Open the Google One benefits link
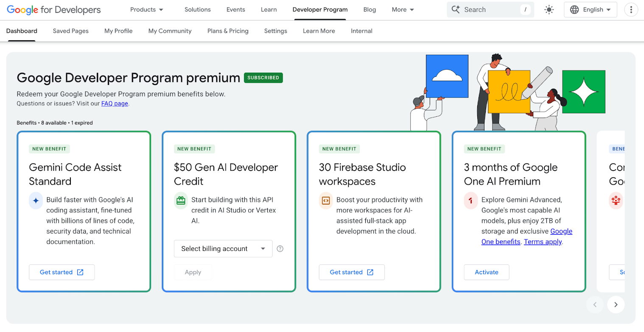Screen dimensions: 644x332 tap(527, 236)
